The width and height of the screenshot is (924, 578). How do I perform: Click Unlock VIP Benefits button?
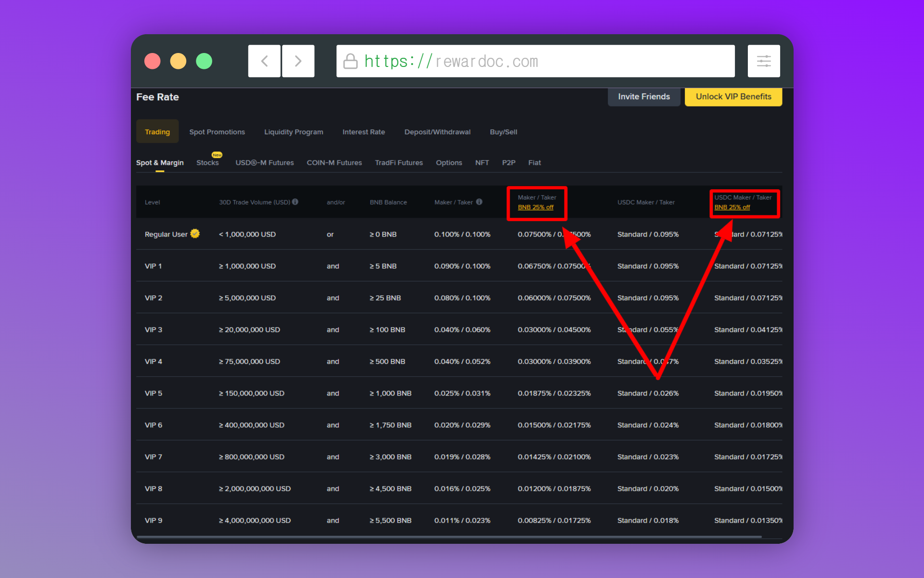click(733, 96)
